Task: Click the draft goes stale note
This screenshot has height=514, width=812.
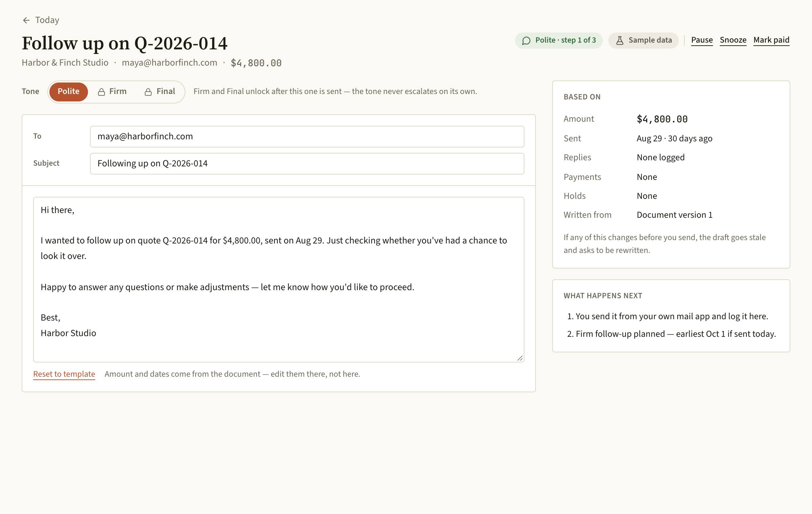Action: 664,244
